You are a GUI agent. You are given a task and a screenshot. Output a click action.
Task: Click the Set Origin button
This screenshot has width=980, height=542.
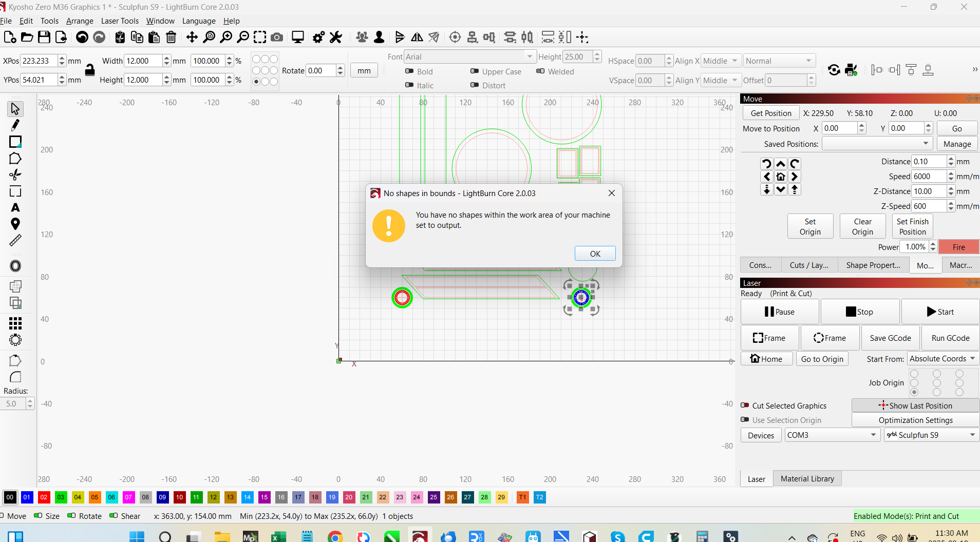point(810,226)
